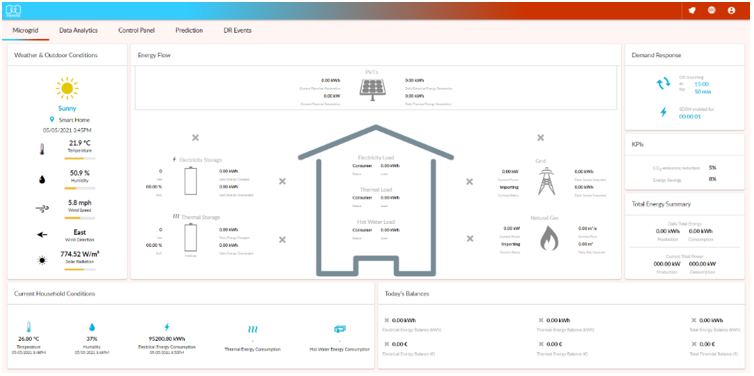The image size is (754, 376).
Task: Click the X right of Thermal Storage
Action: pyautogui.click(x=282, y=239)
